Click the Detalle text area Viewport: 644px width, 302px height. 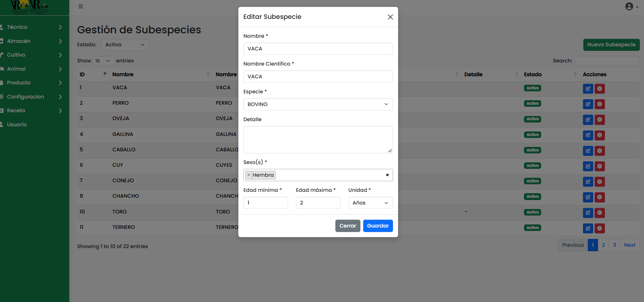[318, 140]
